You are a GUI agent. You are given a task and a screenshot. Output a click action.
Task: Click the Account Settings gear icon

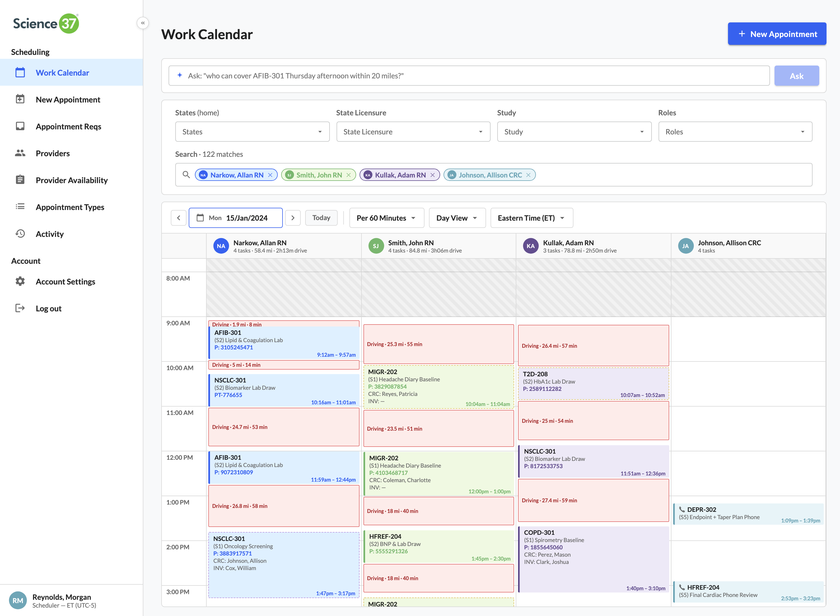20,281
